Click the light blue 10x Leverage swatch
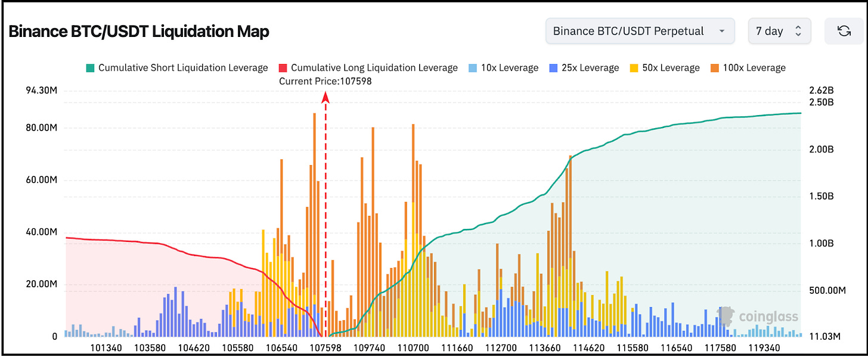The width and height of the screenshot is (868, 357). point(473,68)
